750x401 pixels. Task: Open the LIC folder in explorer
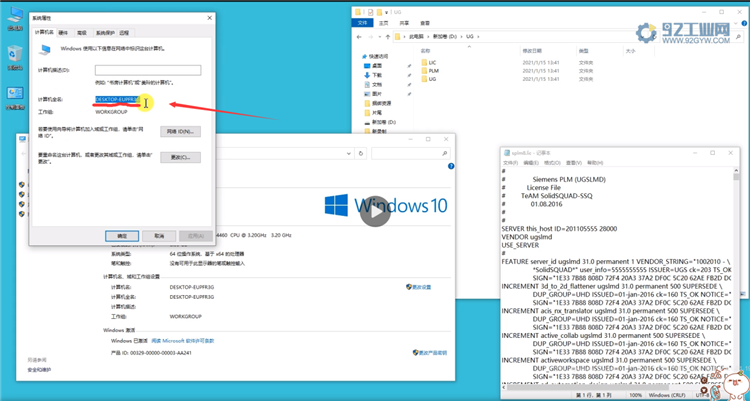(429, 62)
